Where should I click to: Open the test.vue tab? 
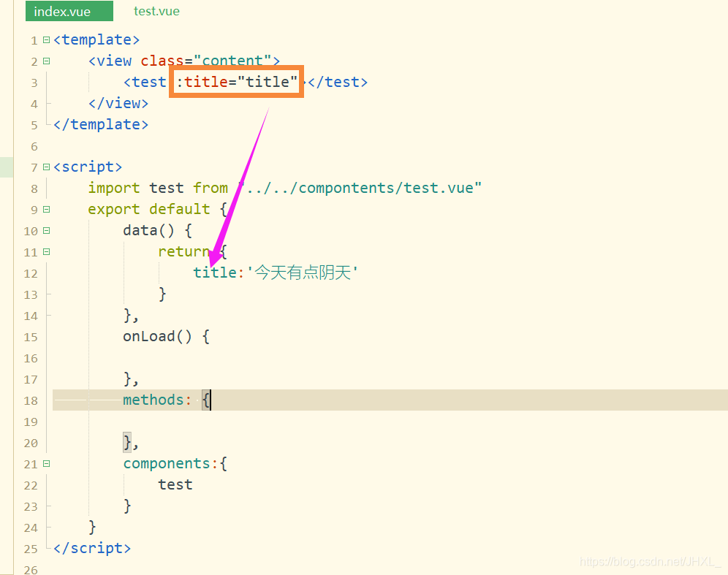pyautogui.click(x=156, y=11)
